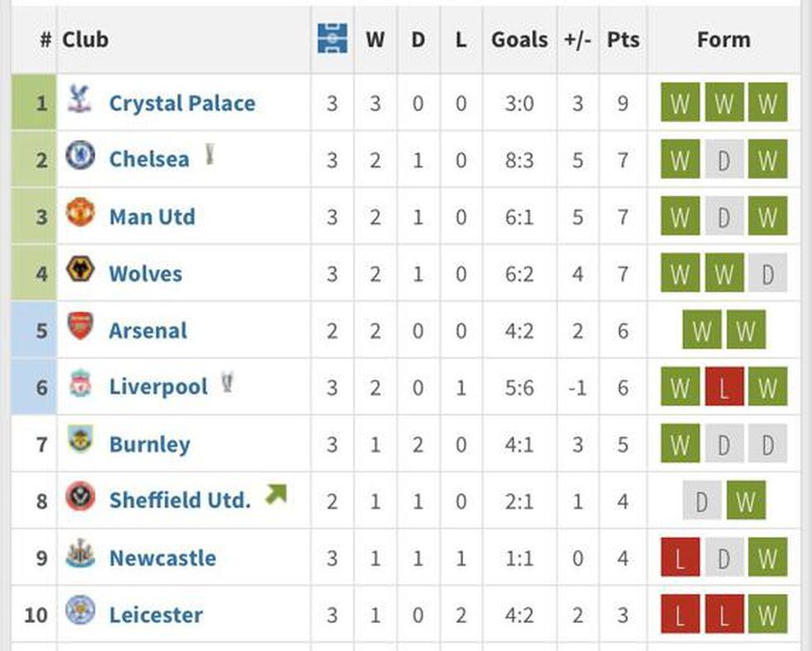812x651 pixels.
Task: Sort table by Pts column header
Action: click(623, 40)
